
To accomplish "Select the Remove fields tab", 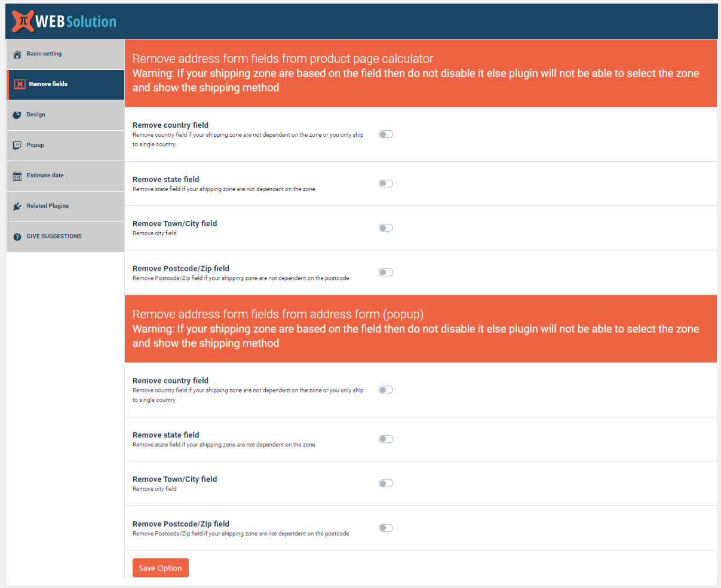I will (66, 84).
